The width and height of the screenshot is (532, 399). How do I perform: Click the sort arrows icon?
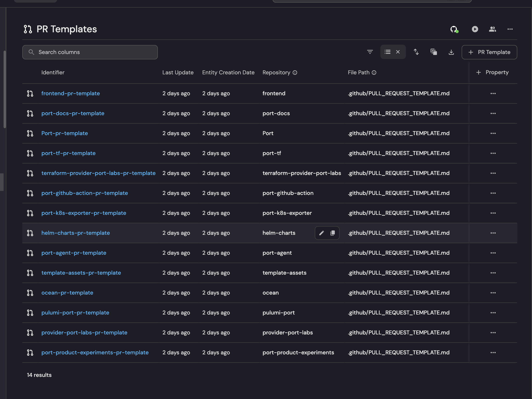(416, 52)
